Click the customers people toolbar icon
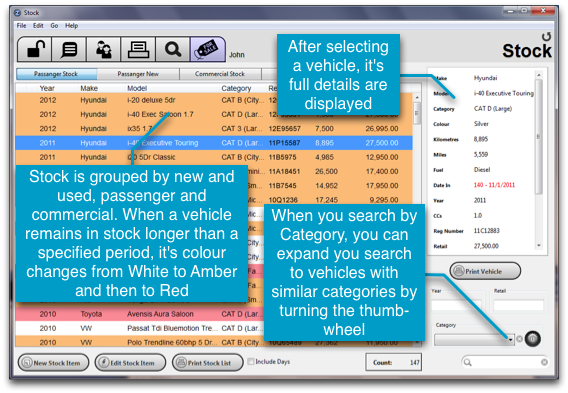568x393 pixels. (x=104, y=49)
